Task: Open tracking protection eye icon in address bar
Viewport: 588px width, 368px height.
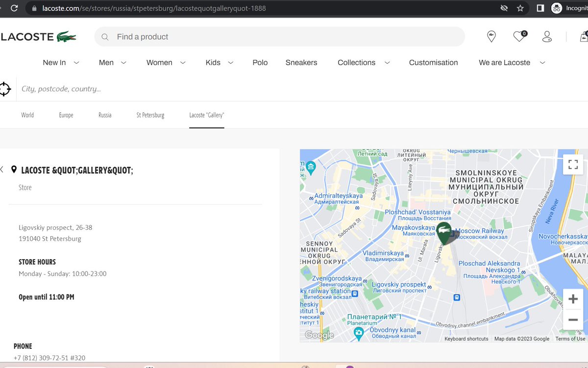Action: click(x=504, y=8)
